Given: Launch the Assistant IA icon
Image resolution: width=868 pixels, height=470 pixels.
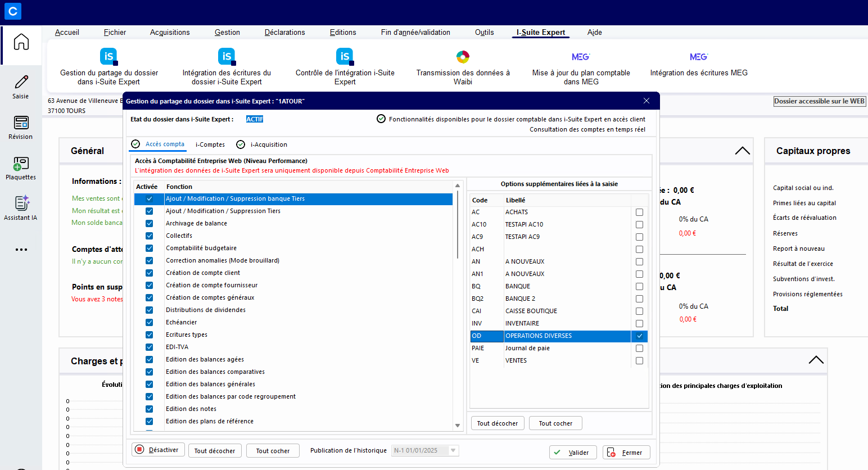Looking at the screenshot, I should tap(21, 203).
